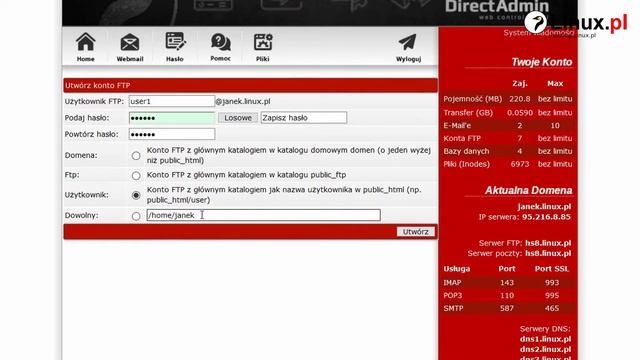The image size is (640, 360).
Task: Generate a password with Losowe button
Action: tap(238, 118)
